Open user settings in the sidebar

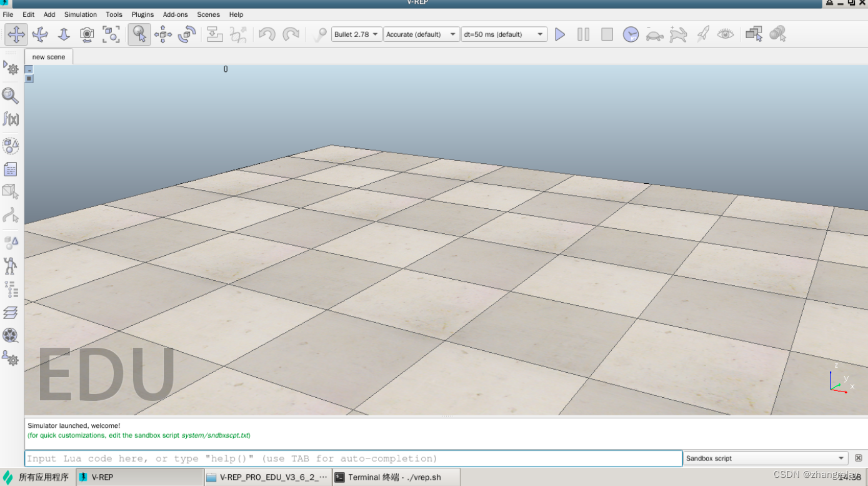[x=11, y=358]
